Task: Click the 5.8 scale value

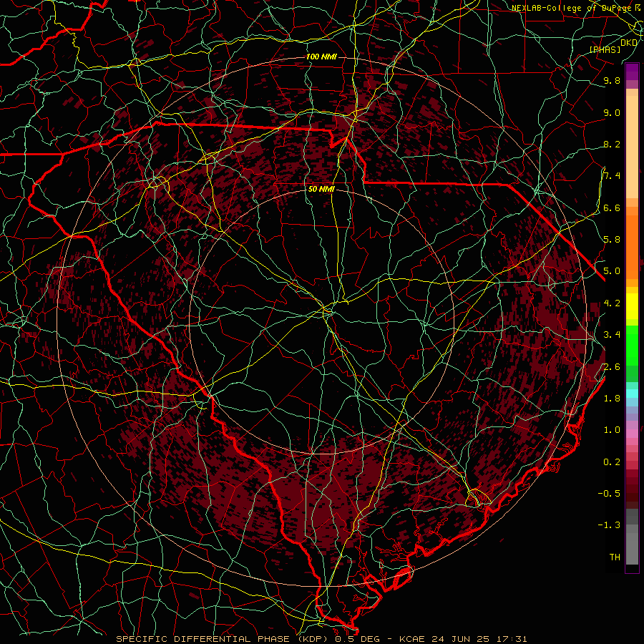Action: point(612,240)
